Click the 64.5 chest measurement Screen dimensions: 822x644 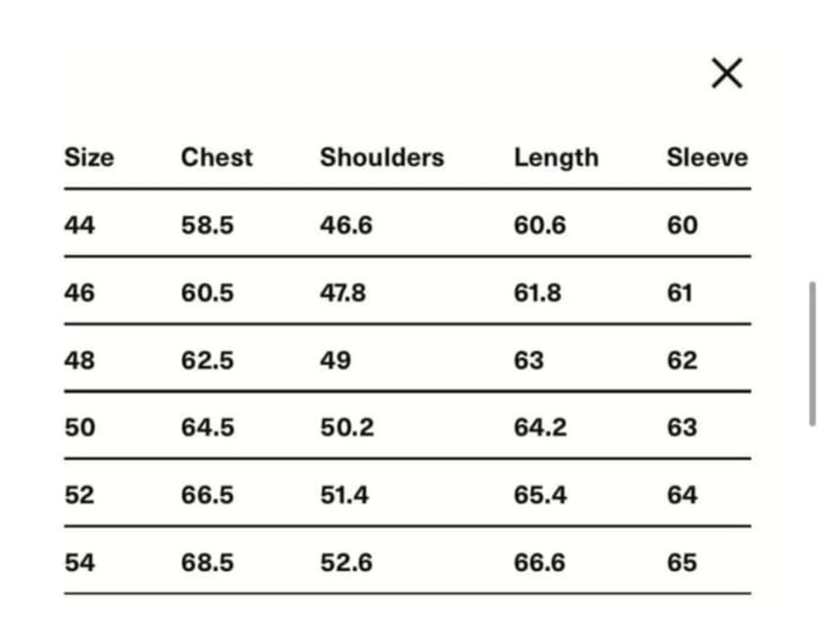coord(208,428)
